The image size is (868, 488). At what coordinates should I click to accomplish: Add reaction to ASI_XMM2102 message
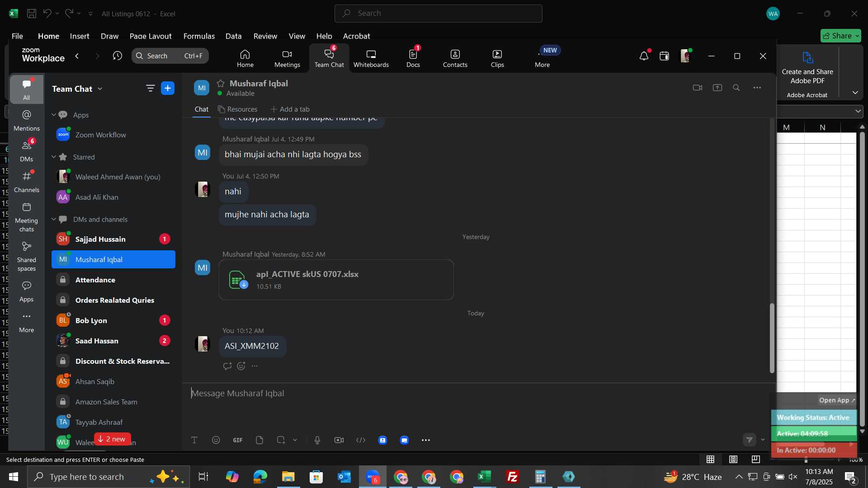[x=241, y=366]
